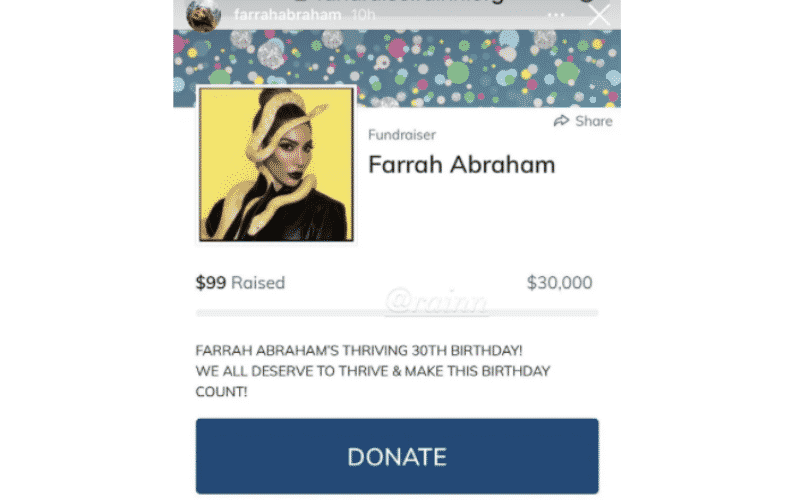This screenshot has height=500, width=800.
Task: Open the farrahabraham username link
Action: [x=288, y=15]
